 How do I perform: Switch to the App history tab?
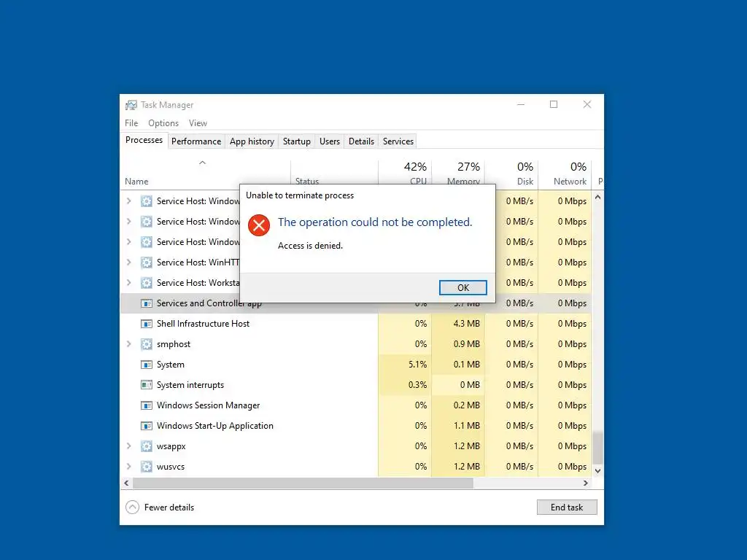(252, 141)
